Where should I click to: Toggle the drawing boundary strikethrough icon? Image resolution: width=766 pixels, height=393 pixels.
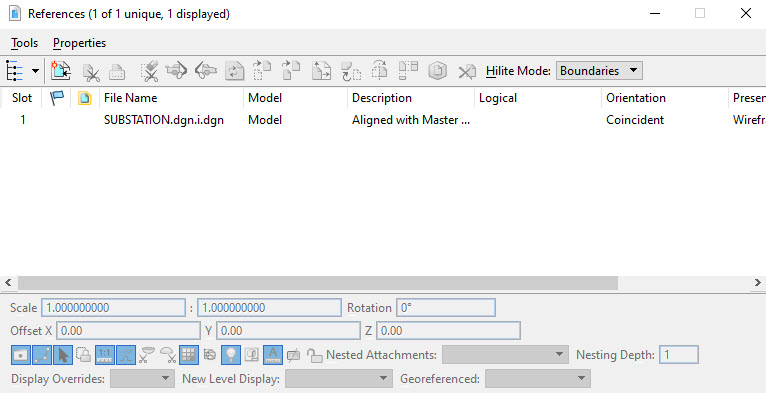coord(294,355)
